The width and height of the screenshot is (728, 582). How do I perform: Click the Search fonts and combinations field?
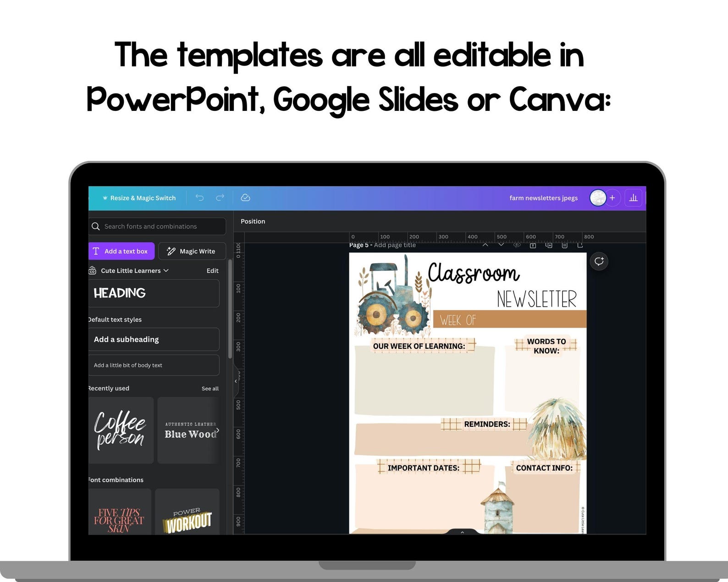157,226
